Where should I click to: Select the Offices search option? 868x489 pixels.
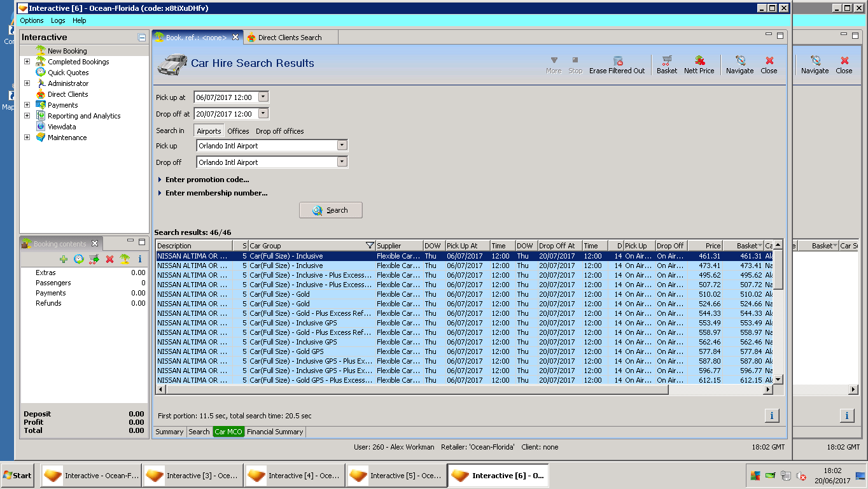pyautogui.click(x=238, y=131)
